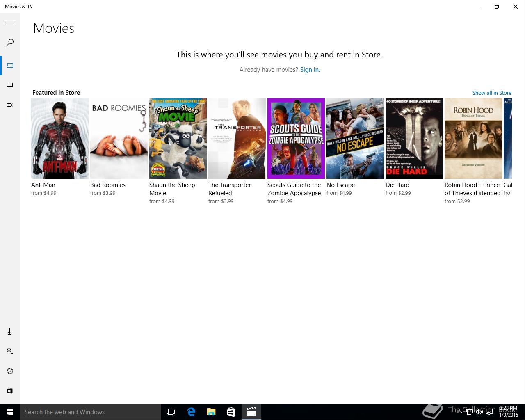Open Scouts Guide to the Zombie Apocalypse poster
This screenshot has height=420, width=525.
(x=296, y=139)
